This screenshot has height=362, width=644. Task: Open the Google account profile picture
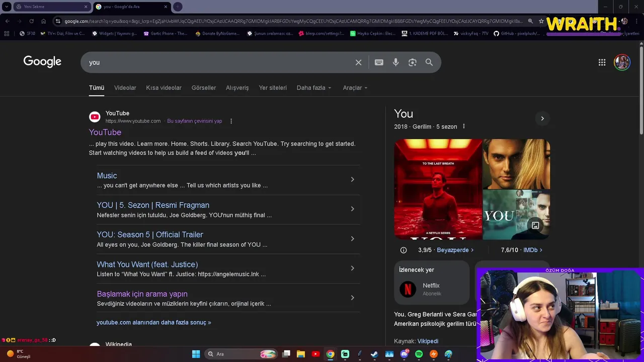tap(622, 62)
